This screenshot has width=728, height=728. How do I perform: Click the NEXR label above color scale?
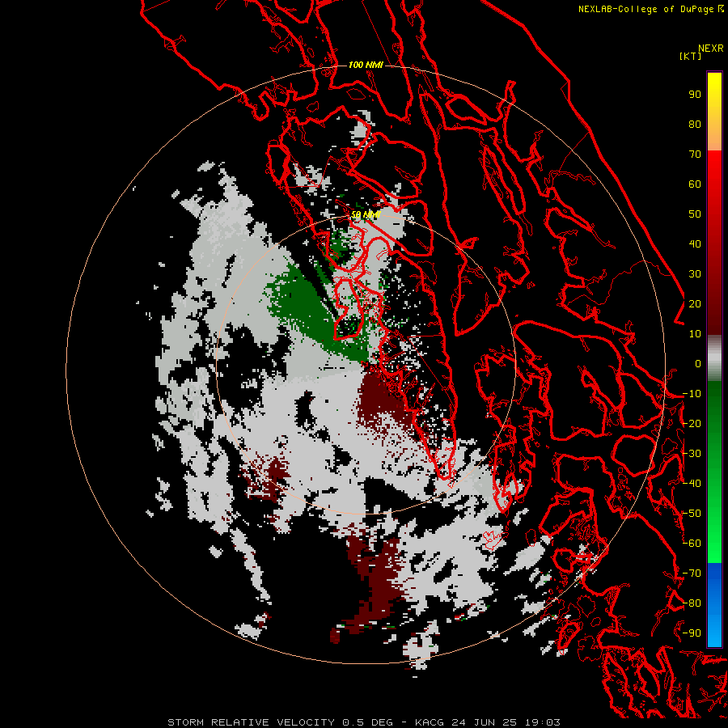711,49
